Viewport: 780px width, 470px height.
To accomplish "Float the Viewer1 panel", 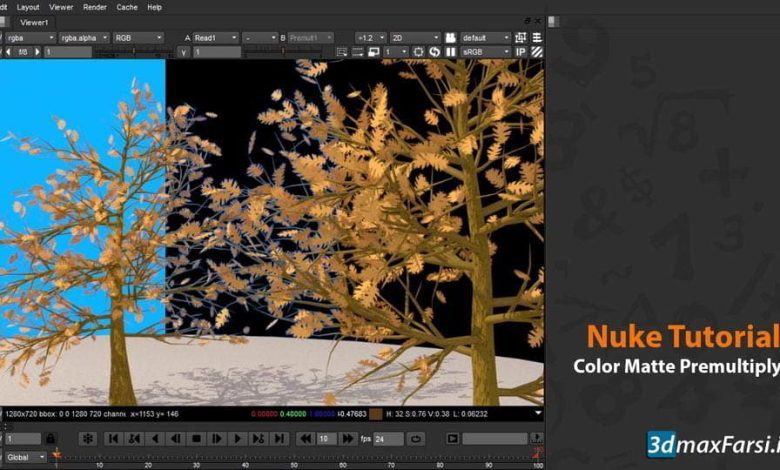I will pos(527,21).
